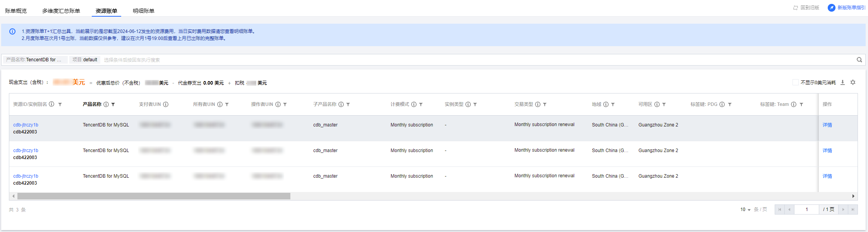Select the 资源账单 tab
This screenshot has width=868, height=232.
(106, 11)
